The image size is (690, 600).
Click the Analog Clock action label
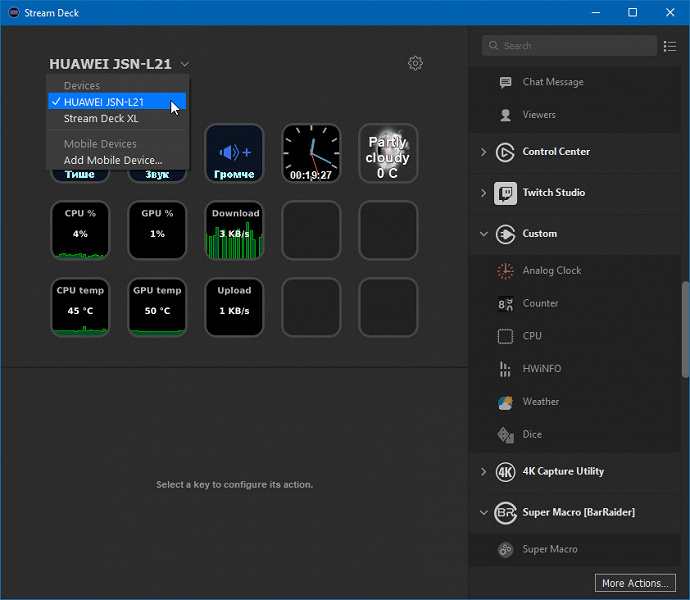pyautogui.click(x=552, y=271)
